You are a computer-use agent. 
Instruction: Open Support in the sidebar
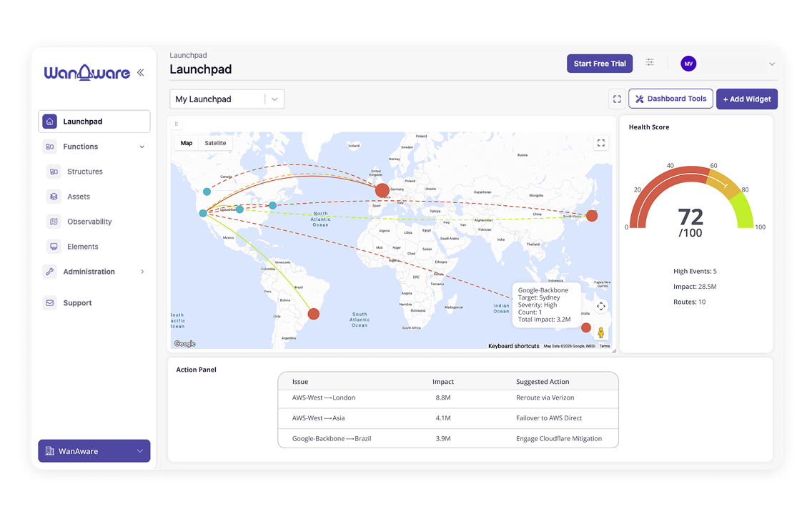[78, 303]
